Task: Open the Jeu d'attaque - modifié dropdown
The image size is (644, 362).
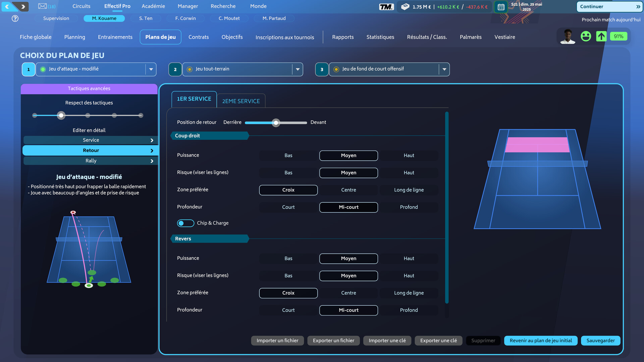Action: click(151, 69)
